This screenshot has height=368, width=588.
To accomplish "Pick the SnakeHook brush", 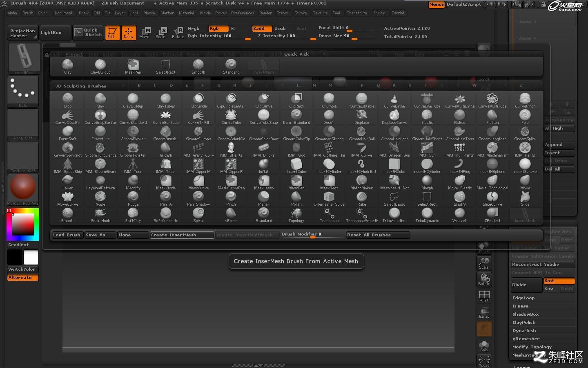I will pos(100,215).
